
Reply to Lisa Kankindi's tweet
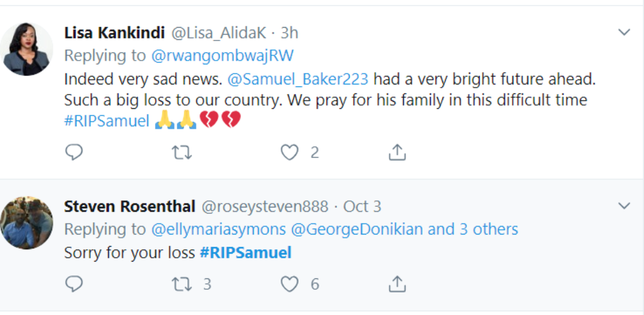click(x=75, y=152)
